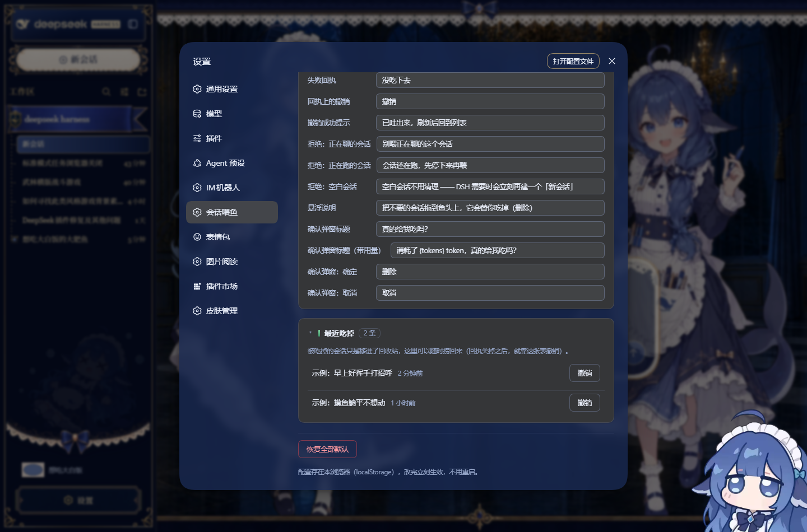807x532 pixels.
Task: Focus the 失败回执 input field
Action: [490, 80]
